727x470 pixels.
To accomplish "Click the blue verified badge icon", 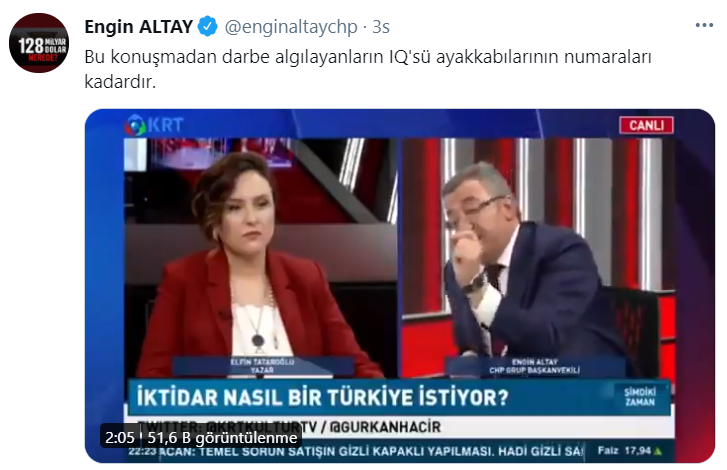I will pyautogui.click(x=207, y=26).
